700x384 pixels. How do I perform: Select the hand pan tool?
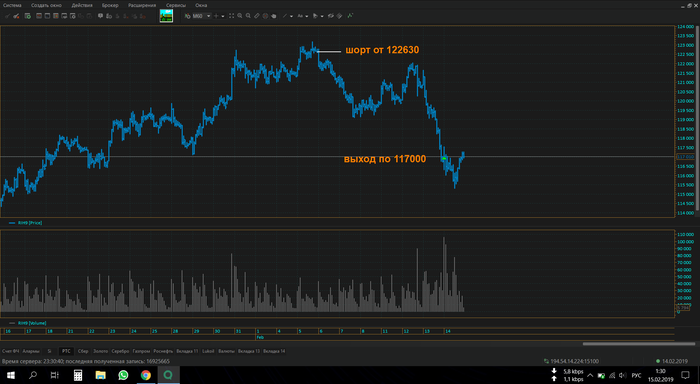coord(274,16)
